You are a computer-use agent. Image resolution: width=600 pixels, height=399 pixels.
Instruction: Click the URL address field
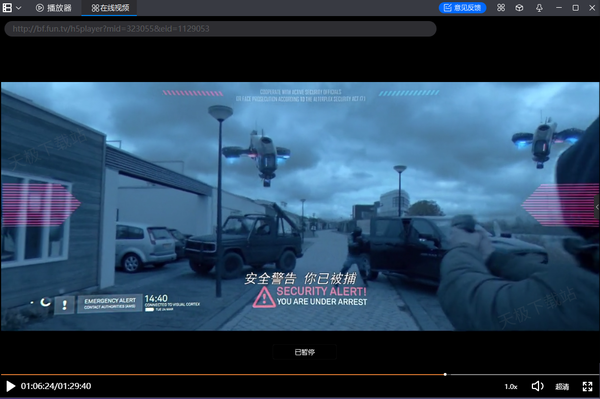point(220,29)
